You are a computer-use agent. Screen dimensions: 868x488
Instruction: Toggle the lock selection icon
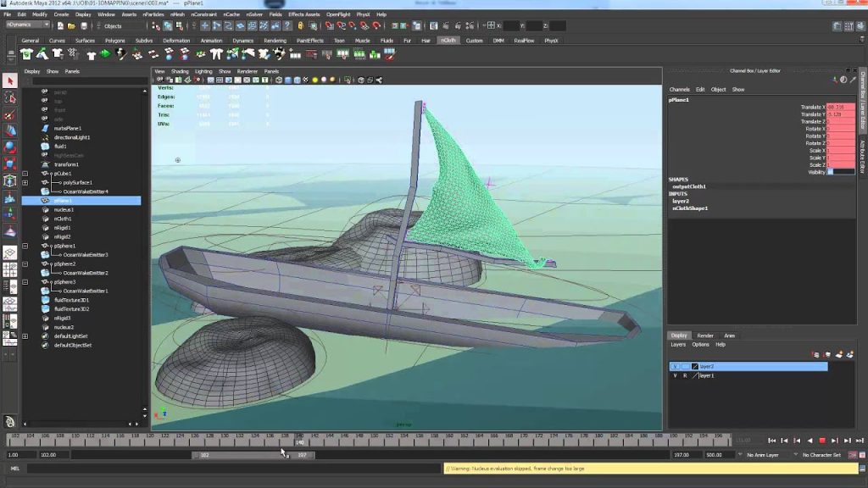(301, 26)
